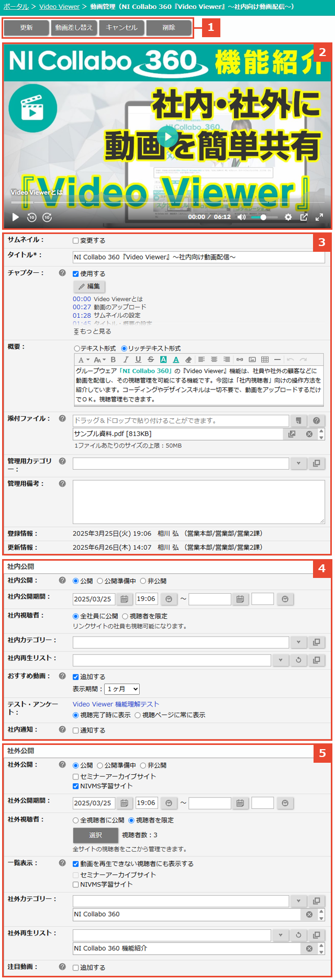Image resolution: width=335 pixels, height=980 pixels.
Task: Select 視聴ページに常に表示 radio option
Action: (138, 715)
